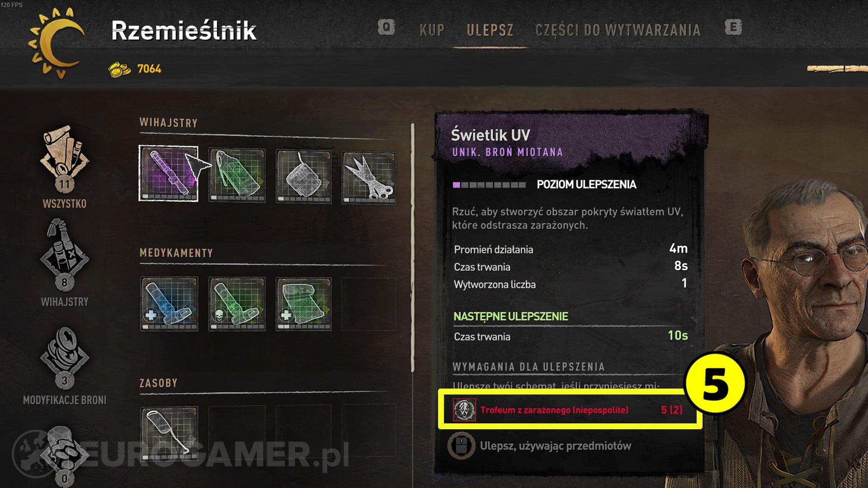Click the Poziom ulepszenia level bar
Screen dimensions: 868x488
tap(489, 185)
